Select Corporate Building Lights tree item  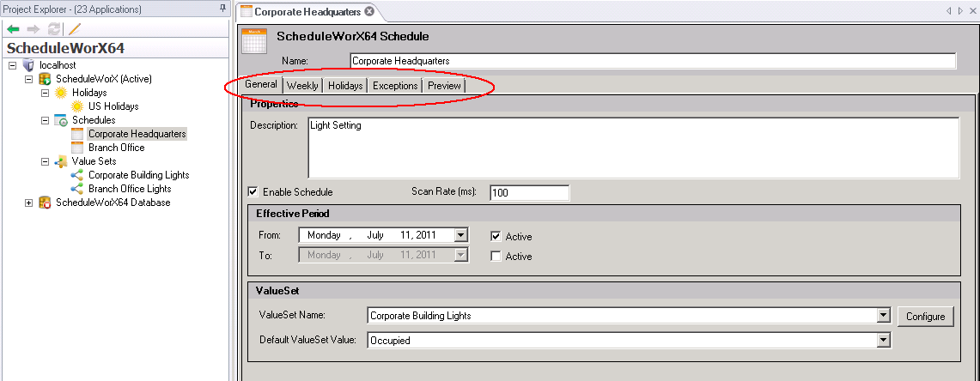click(x=139, y=175)
